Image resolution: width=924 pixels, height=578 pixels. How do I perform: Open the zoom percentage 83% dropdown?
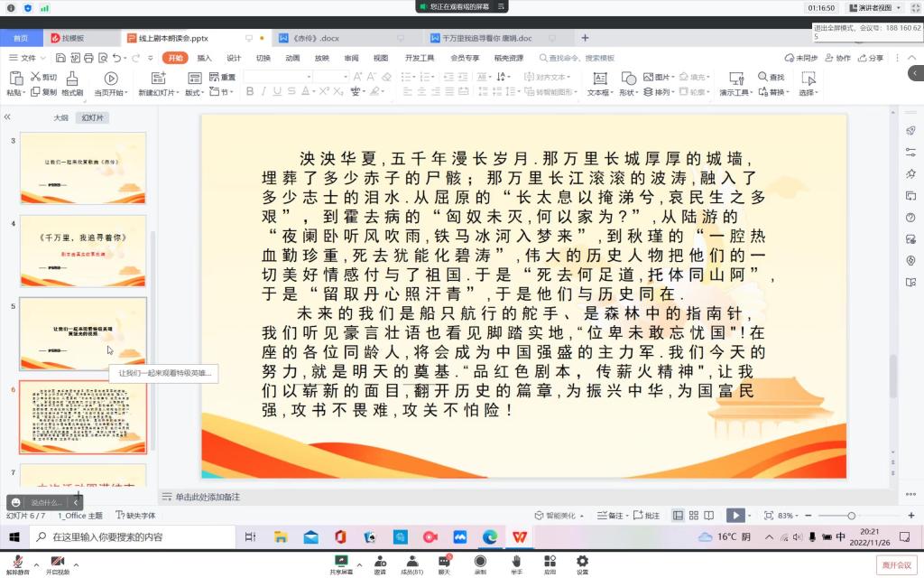pos(787,516)
